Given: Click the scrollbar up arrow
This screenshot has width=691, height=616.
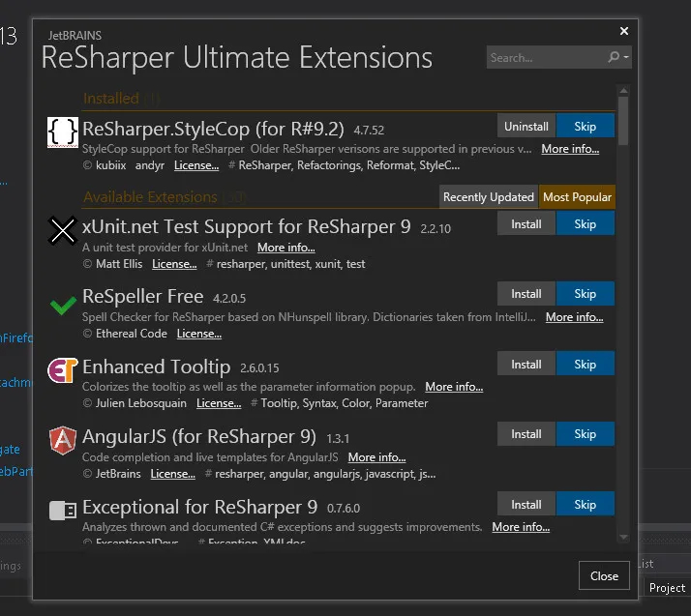Looking at the screenshot, I should pyautogui.click(x=623, y=90).
